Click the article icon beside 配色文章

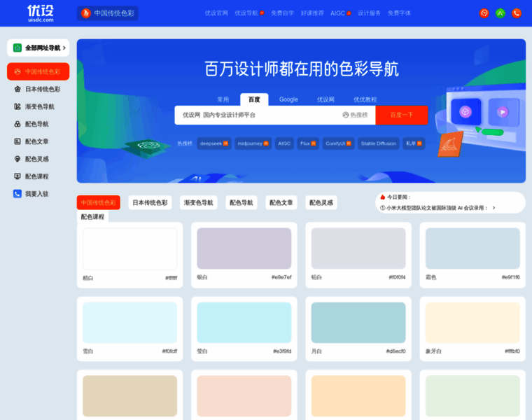[x=17, y=141]
